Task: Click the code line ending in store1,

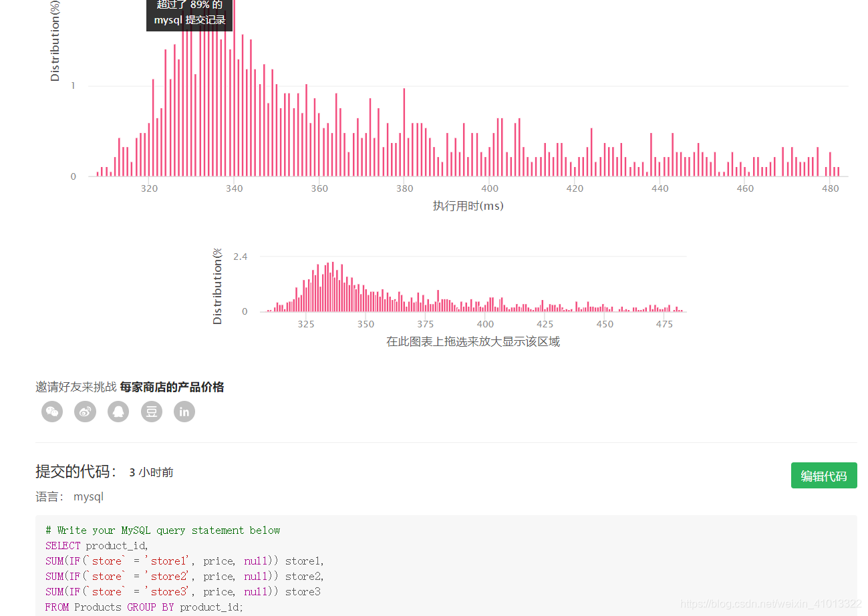Action: [x=185, y=561]
